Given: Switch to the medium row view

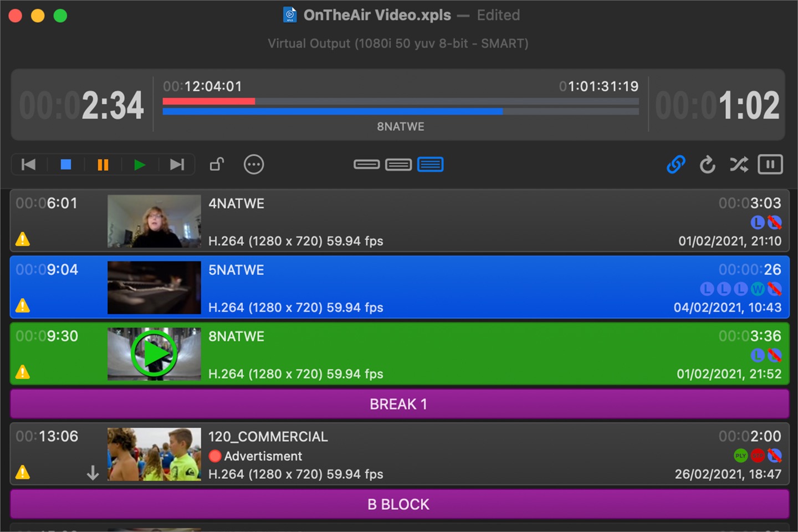Looking at the screenshot, I should pos(398,165).
